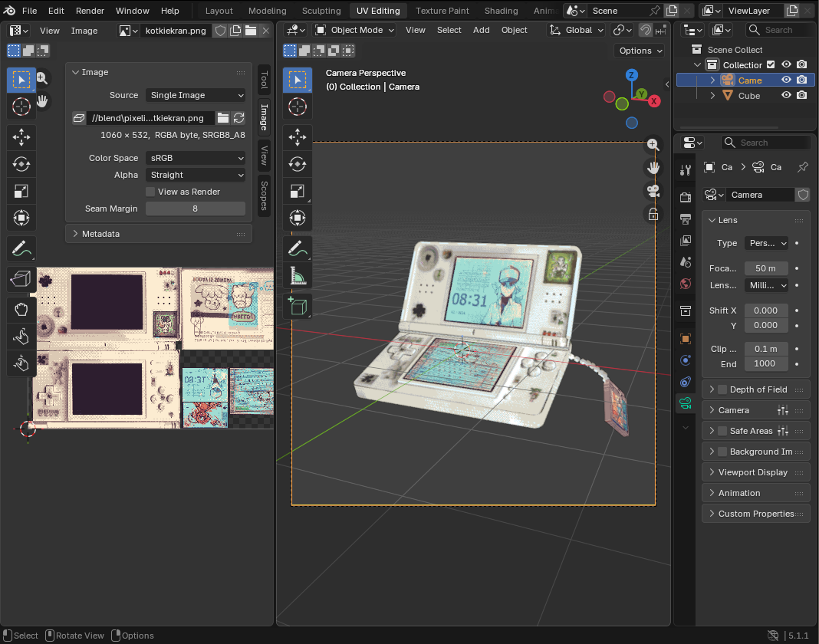Click the Clip End 1000 field
The image size is (819, 644).
pyautogui.click(x=766, y=363)
